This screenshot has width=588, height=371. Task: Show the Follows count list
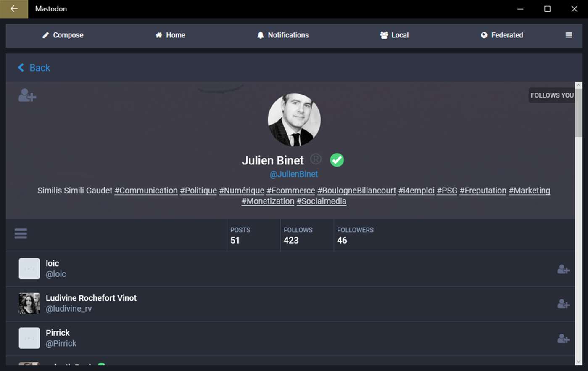click(298, 236)
